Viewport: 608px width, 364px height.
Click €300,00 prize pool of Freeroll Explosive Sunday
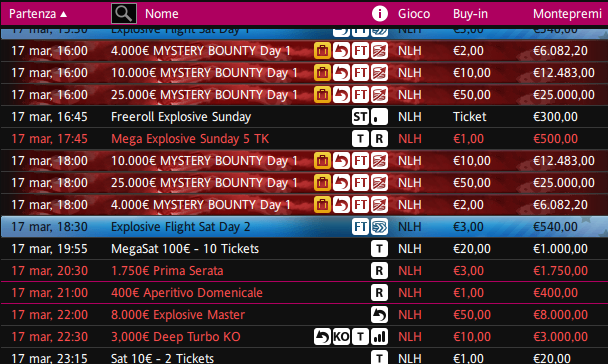point(555,117)
